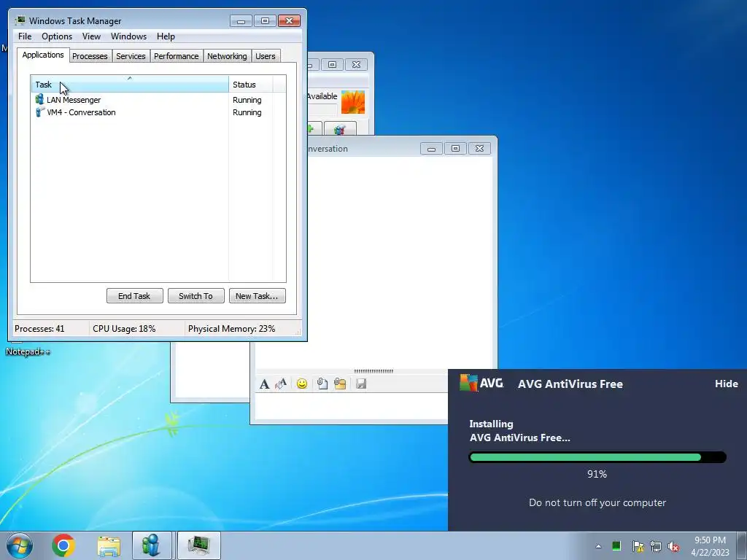The width and height of the screenshot is (747, 560).
Task: Click the New Task... button
Action: 257,296
